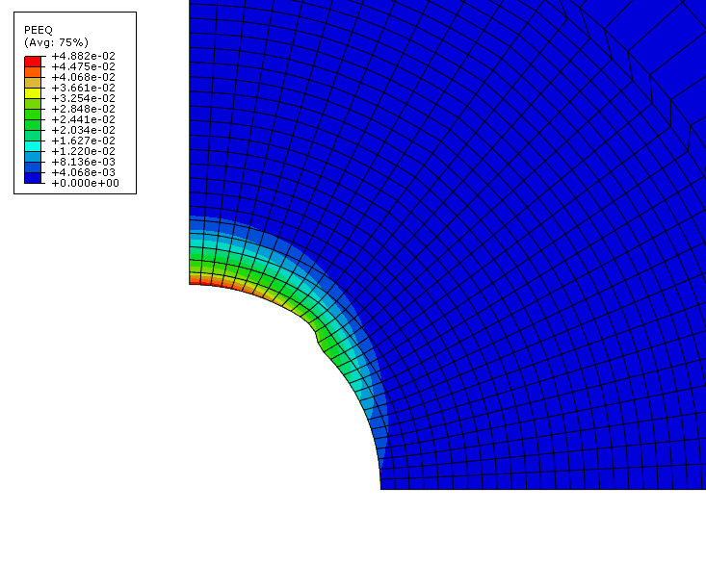This screenshot has height=588, width=706.
Task: Click the +2.441e-02 legend value
Action: 83,119
